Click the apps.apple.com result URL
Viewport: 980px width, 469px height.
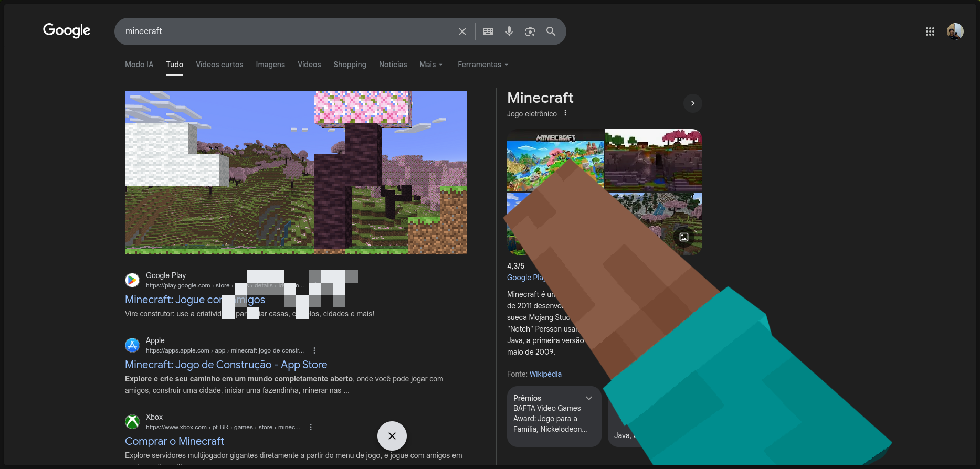tap(225, 350)
